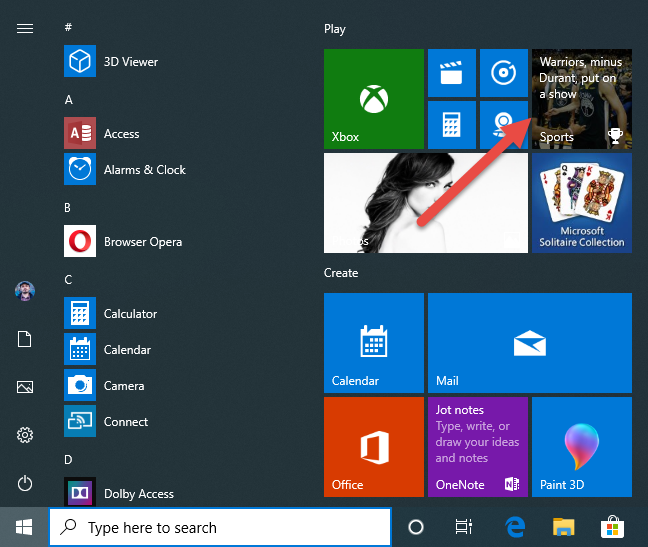Launch Microsoft Solitaire Collection tile

point(582,203)
